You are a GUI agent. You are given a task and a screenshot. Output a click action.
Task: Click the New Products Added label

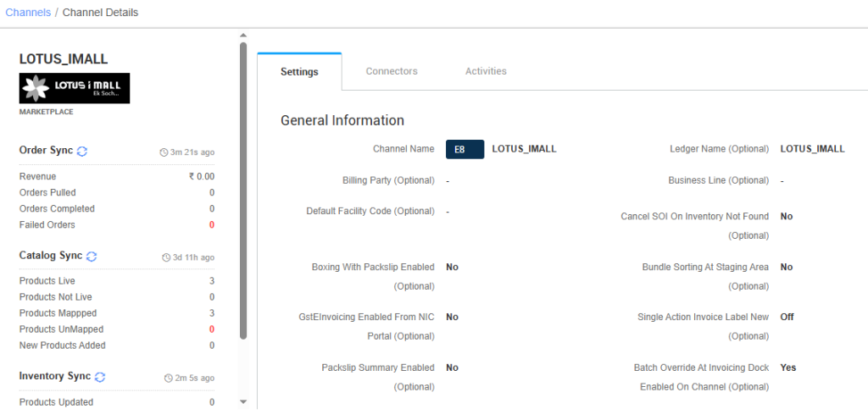[63, 345]
